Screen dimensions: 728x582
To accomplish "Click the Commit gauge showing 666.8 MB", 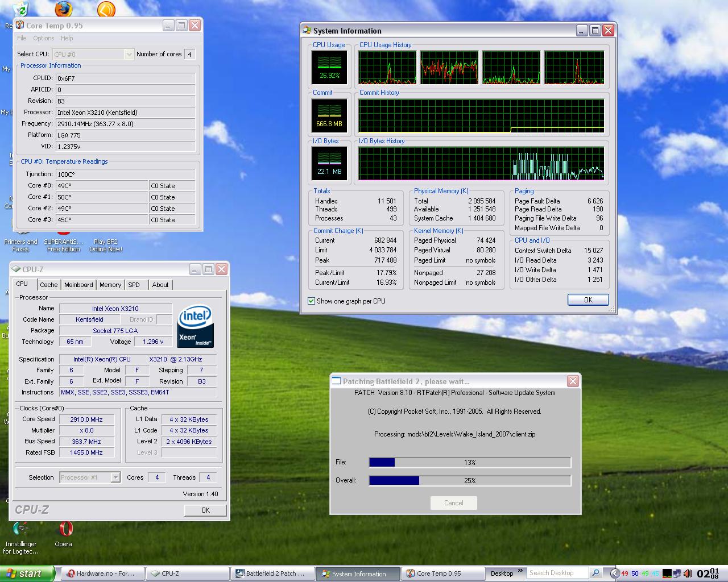I will (329, 116).
